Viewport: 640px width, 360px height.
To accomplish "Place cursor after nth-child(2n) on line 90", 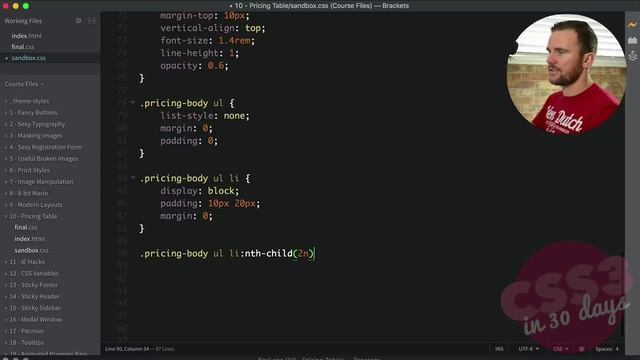I will click(x=314, y=253).
